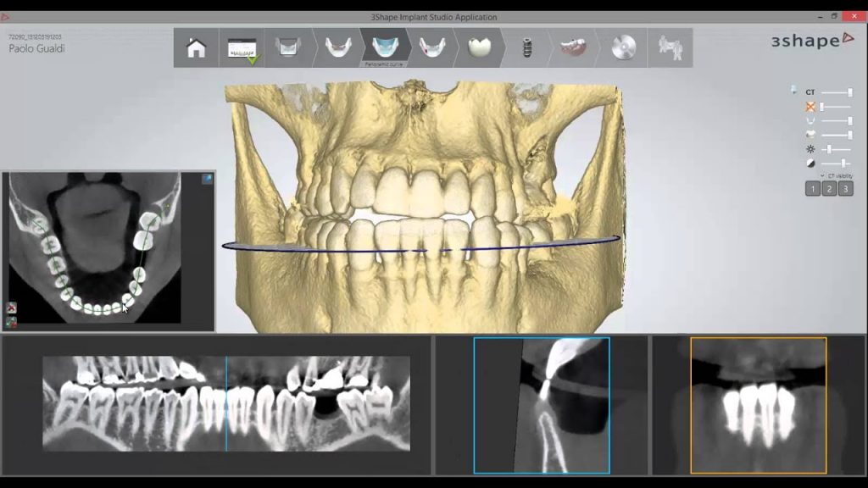Select the CT scan cropping step icon
The width and height of the screenshot is (868, 488).
pyautogui.click(x=287, y=48)
